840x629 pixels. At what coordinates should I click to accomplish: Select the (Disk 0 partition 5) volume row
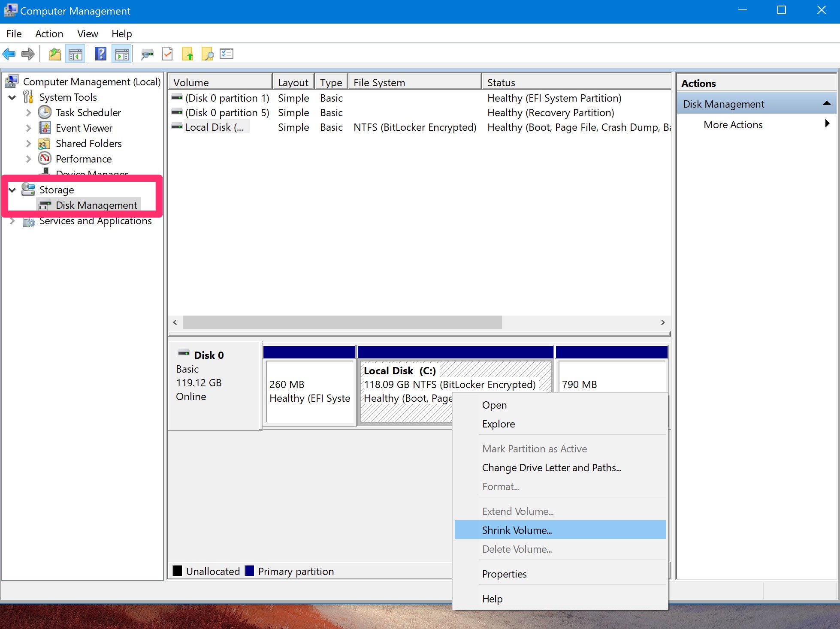point(420,112)
